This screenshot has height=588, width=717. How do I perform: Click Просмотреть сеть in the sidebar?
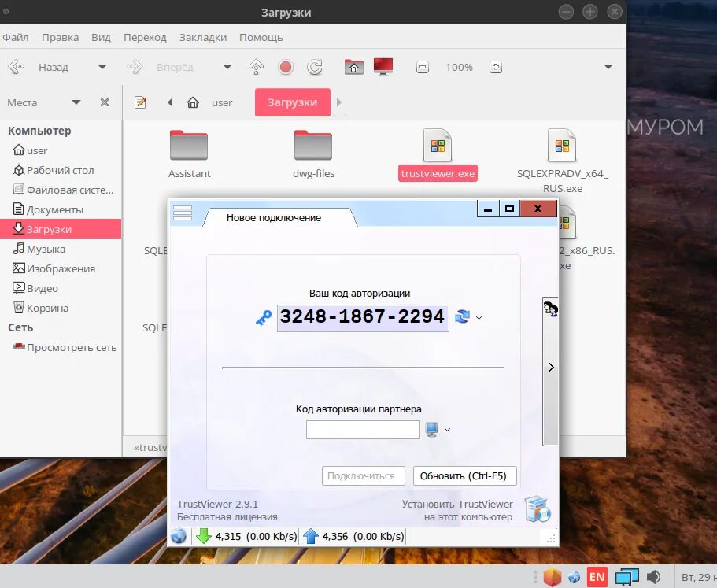(61, 347)
